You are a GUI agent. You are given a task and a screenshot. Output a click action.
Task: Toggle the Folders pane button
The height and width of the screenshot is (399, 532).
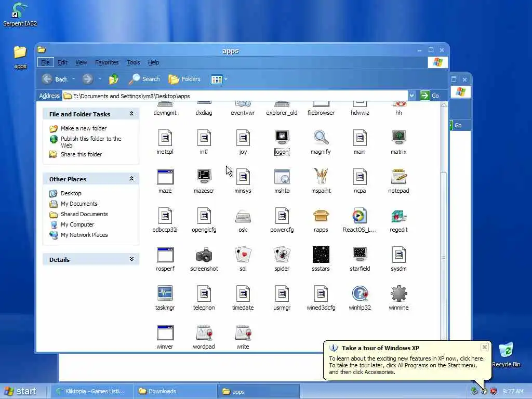tap(184, 79)
